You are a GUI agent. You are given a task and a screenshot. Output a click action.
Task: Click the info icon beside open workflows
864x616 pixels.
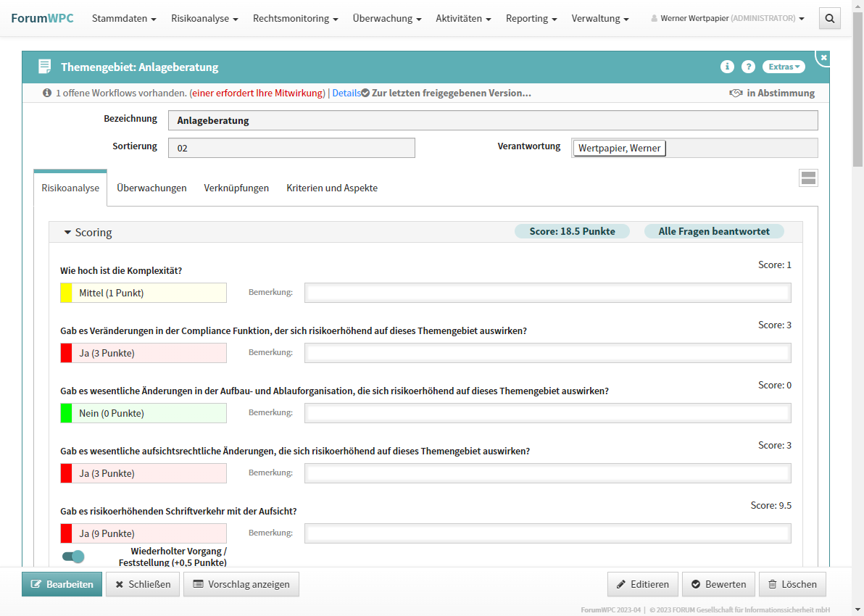(x=47, y=93)
